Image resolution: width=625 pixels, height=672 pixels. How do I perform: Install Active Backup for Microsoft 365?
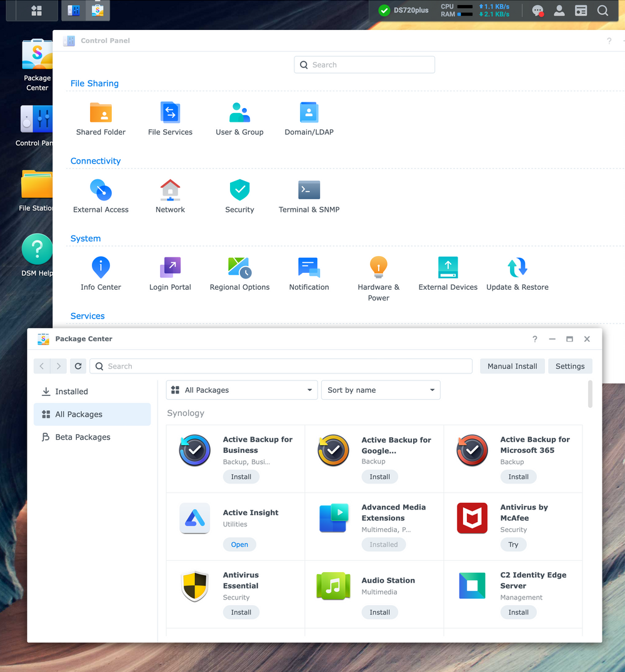518,477
